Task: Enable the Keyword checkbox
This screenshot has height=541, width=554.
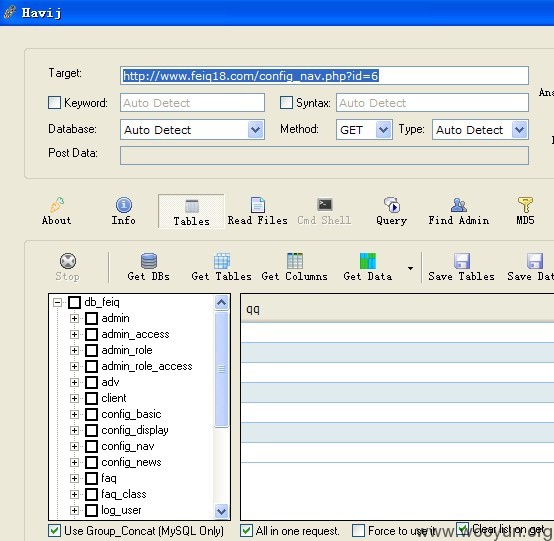Action: [x=54, y=102]
